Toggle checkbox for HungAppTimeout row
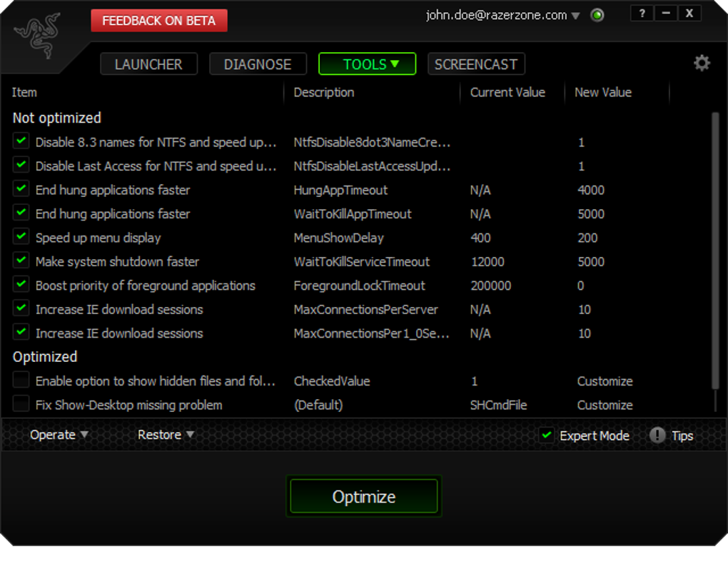This screenshot has width=728, height=579. click(21, 188)
